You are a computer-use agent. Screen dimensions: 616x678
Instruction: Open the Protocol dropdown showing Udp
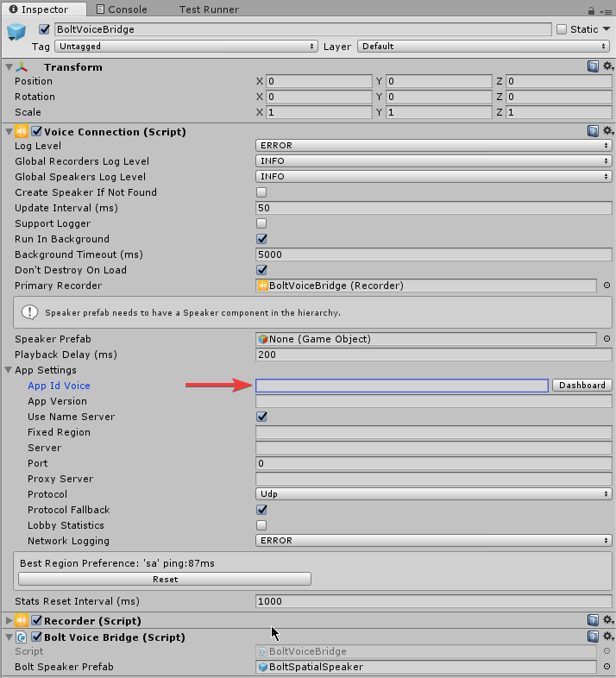point(433,494)
